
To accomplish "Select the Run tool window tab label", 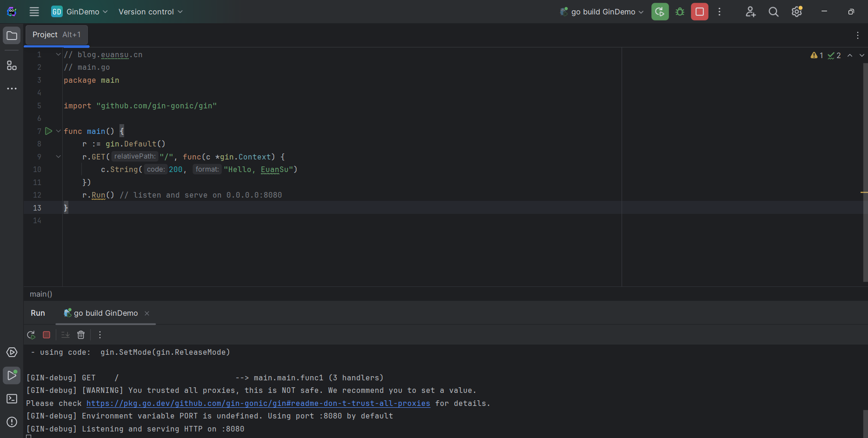I will [x=38, y=313].
